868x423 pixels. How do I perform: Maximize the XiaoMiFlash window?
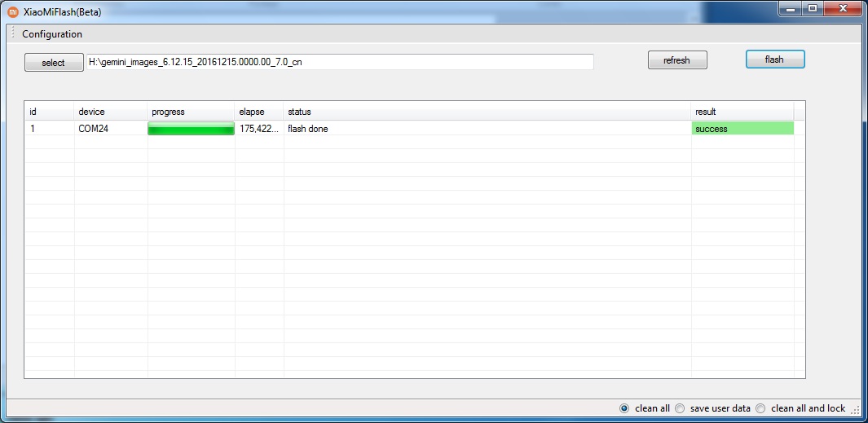[x=813, y=8]
